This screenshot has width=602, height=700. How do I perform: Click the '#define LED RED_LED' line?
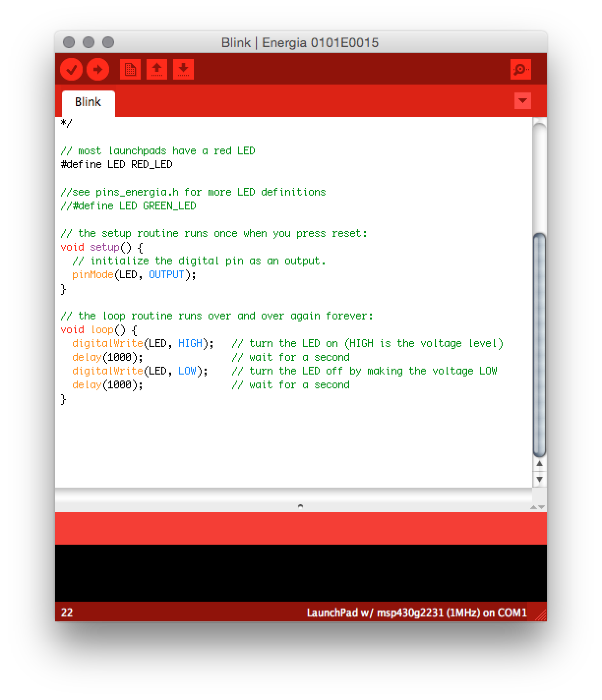(x=117, y=164)
